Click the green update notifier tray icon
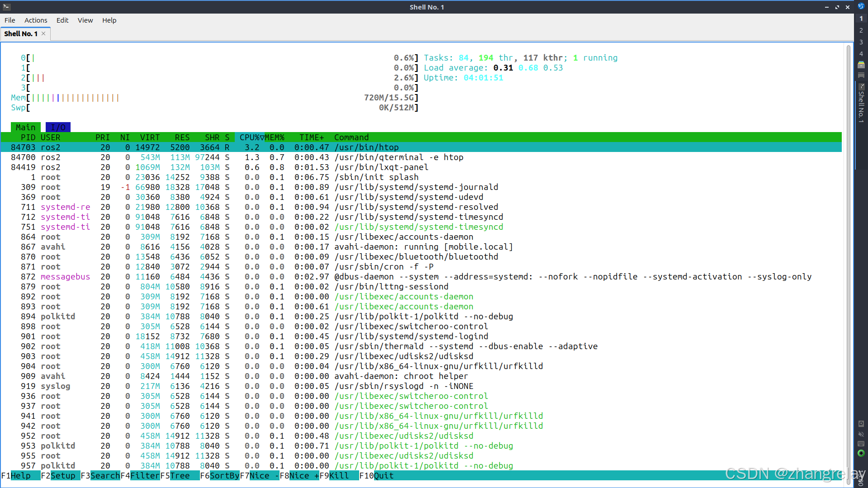Viewport: 868px width, 488px height. pyautogui.click(x=861, y=453)
